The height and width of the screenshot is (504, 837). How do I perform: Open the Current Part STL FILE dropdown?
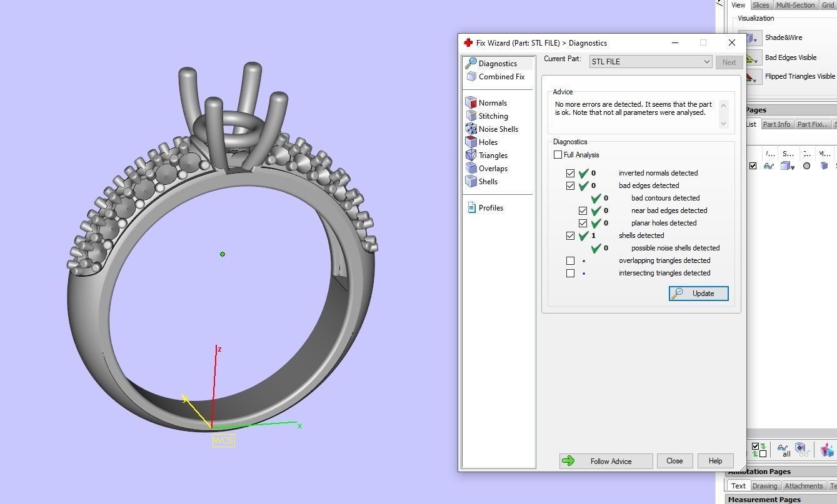(651, 62)
